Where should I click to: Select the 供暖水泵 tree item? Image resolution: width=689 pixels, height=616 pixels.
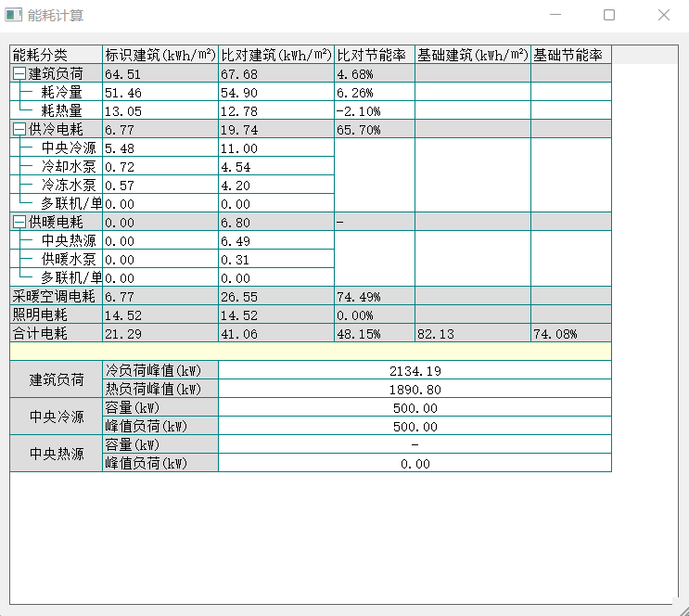[x=68, y=260]
